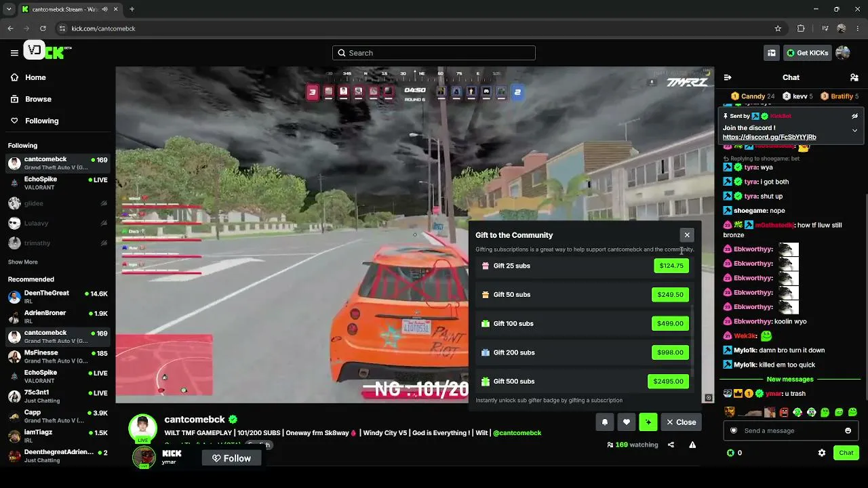Toggle the stream notifications bell
Screen dimensions: 868x488
[605, 422]
